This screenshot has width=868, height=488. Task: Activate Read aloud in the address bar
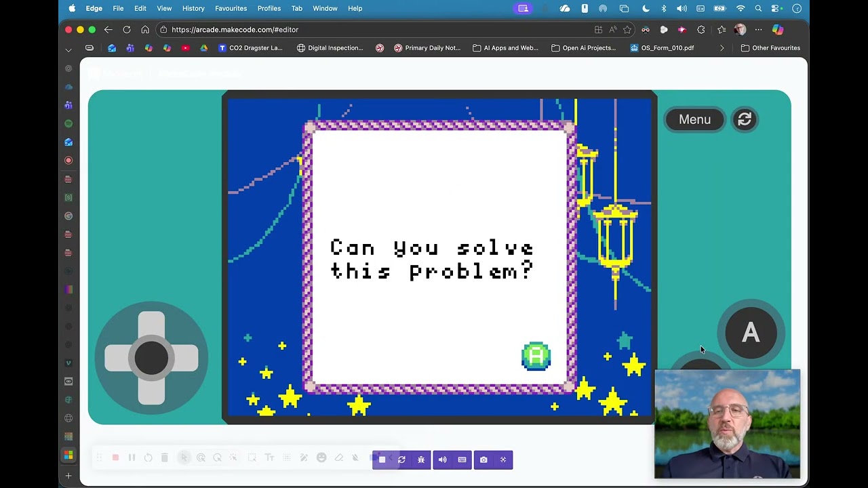tap(613, 30)
